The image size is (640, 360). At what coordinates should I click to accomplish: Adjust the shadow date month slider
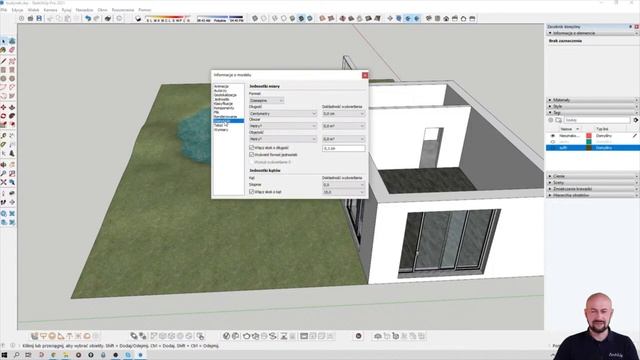168,19
